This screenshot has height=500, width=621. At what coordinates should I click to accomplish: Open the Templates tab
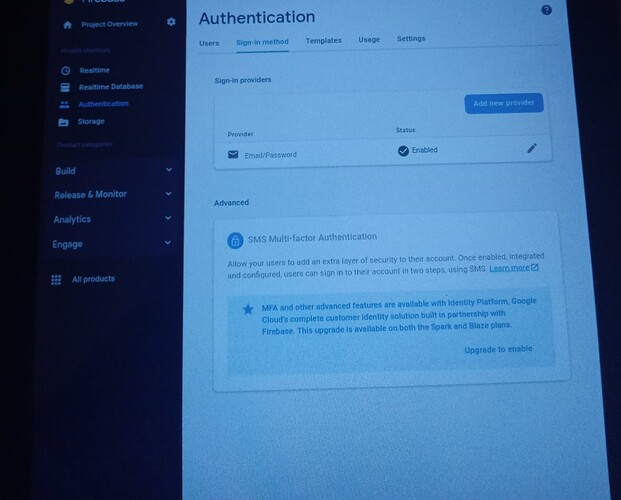[323, 41]
